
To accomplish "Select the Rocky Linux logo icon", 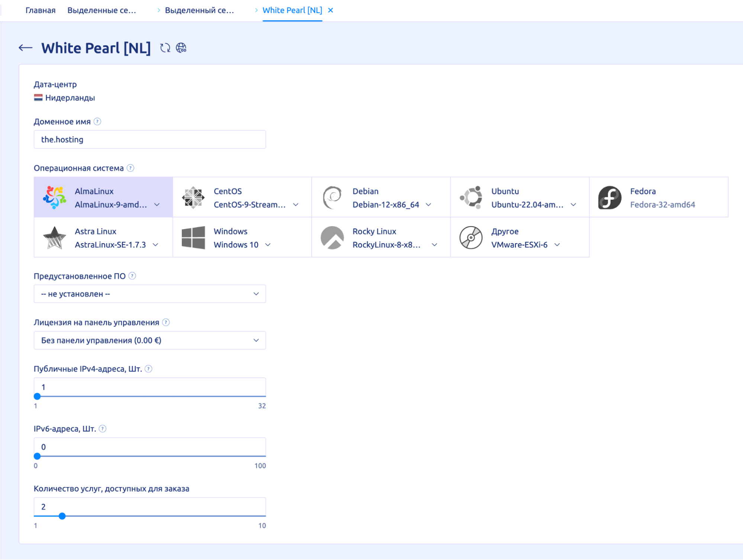I will [332, 238].
